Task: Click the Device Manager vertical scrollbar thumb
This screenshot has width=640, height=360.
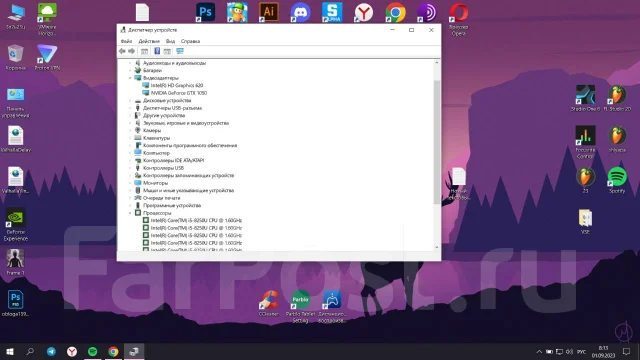Action: 437,141
